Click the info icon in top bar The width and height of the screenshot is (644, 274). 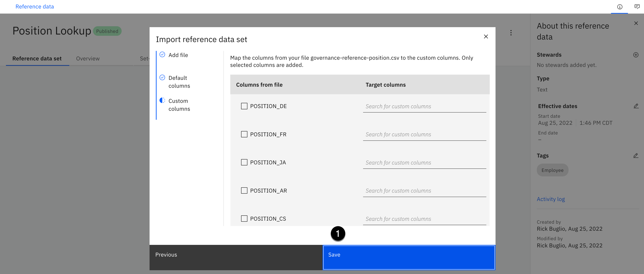pos(619,7)
